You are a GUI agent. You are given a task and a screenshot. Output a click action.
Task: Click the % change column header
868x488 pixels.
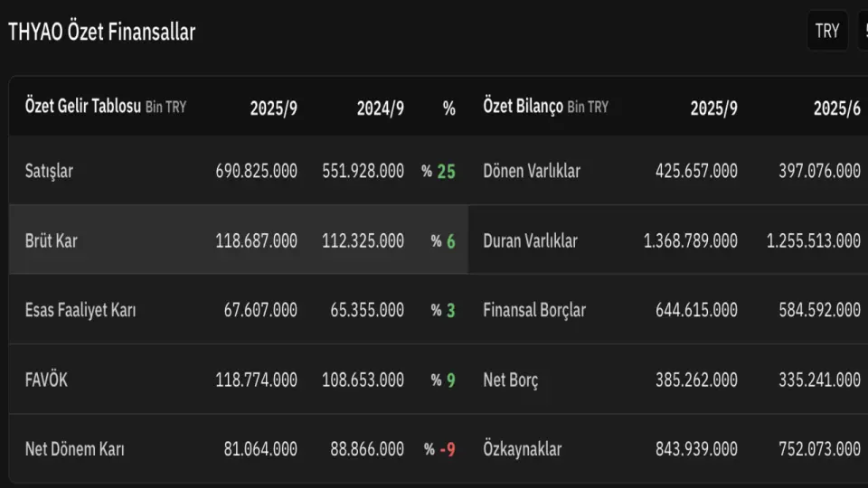[x=448, y=108]
